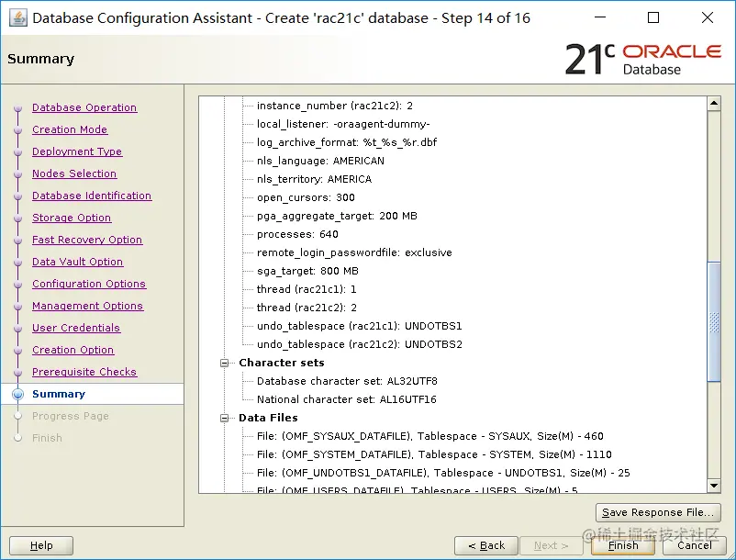The height and width of the screenshot is (560, 736).
Task: Select the current Summary step
Action: click(x=59, y=395)
